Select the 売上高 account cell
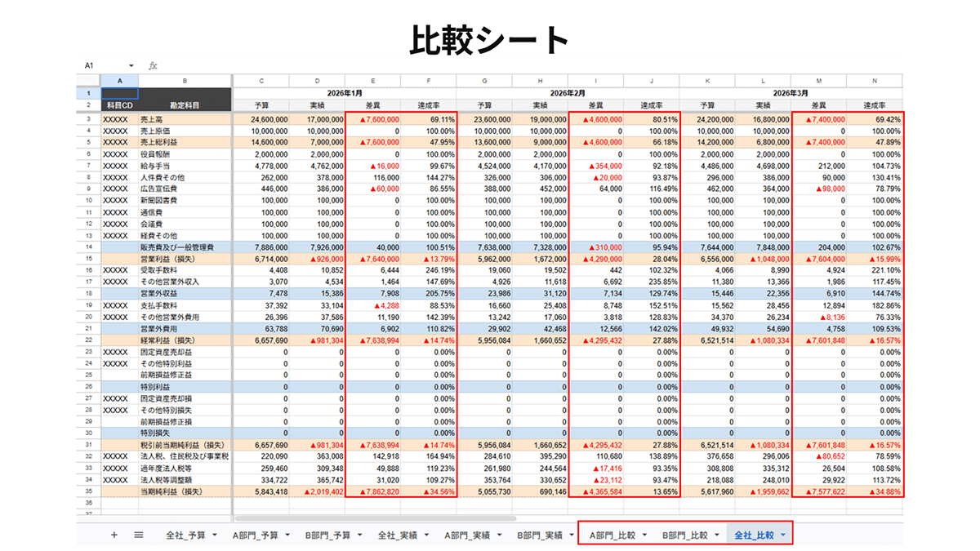This screenshot has width=980, height=551. click(185, 119)
